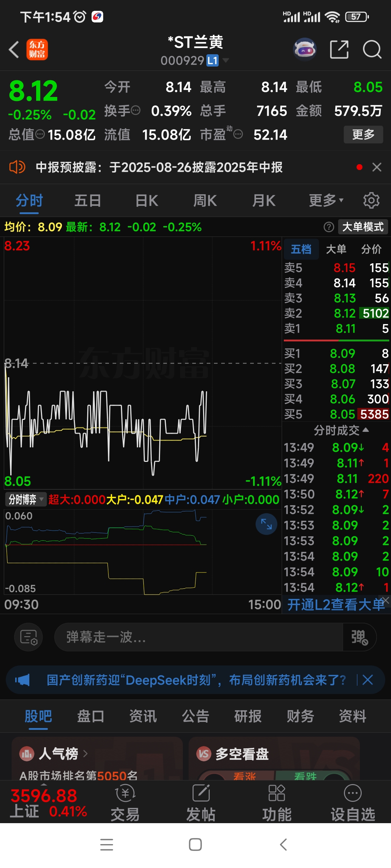Open the 股吧 forum tab
The height and width of the screenshot is (868, 391).
click(x=38, y=716)
